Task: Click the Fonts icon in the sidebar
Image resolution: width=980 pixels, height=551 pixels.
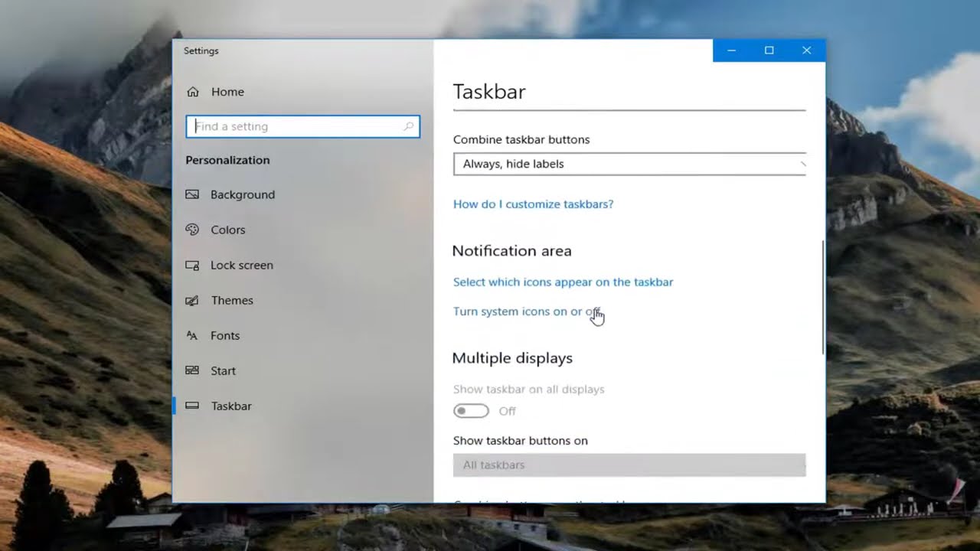Action: [x=192, y=335]
